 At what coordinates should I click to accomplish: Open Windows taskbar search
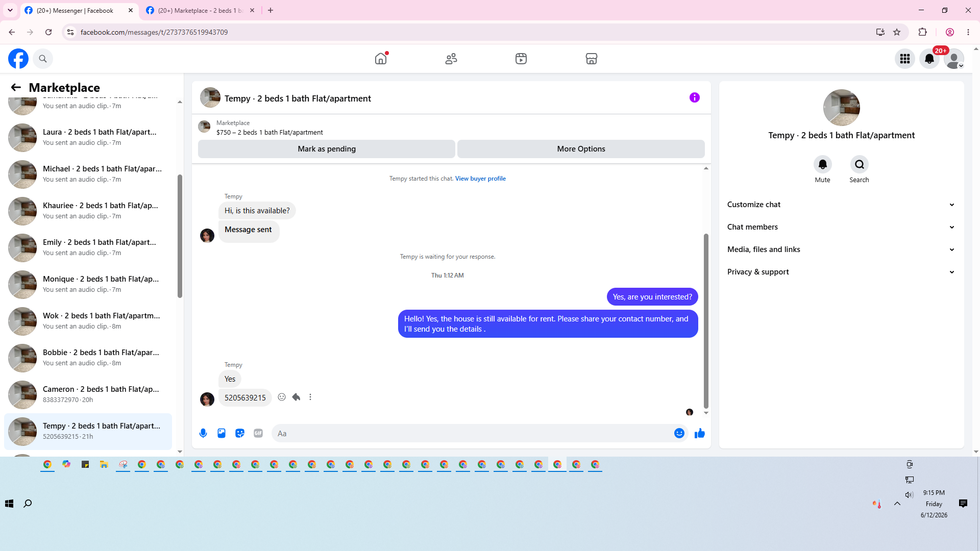click(28, 504)
